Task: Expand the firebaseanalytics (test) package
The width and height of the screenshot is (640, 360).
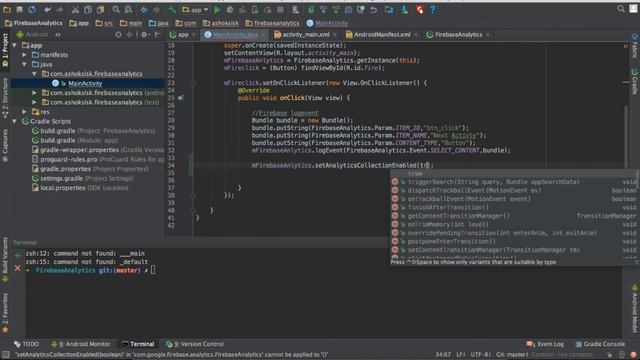Action: click(x=34, y=102)
